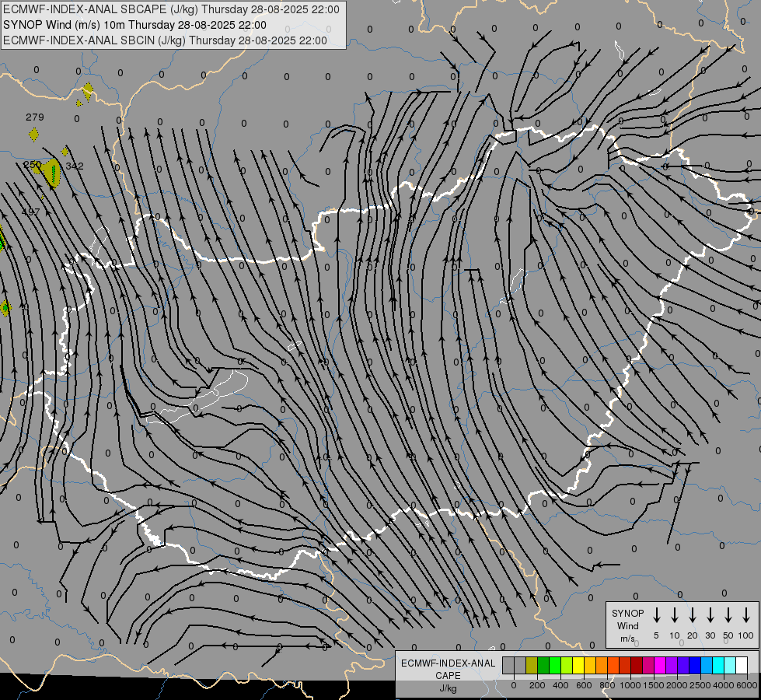Click 'ECMWF-INDEX-ANAL' text in bottom legend
Image resolution: width=761 pixels, height=700 pixels.
448,663
